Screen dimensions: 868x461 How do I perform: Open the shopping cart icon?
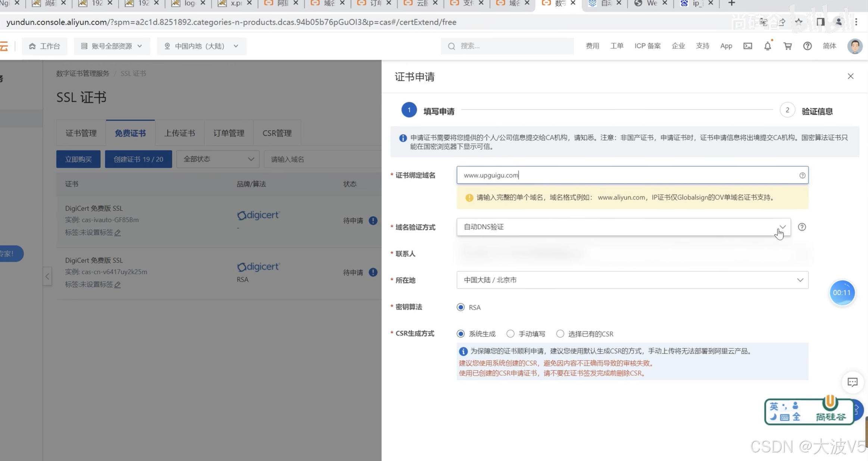[x=787, y=46]
